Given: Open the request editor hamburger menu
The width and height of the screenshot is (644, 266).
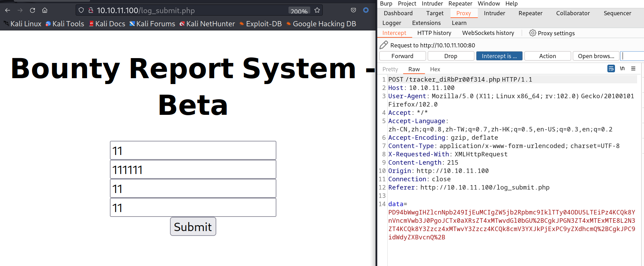Looking at the screenshot, I should click(633, 68).
